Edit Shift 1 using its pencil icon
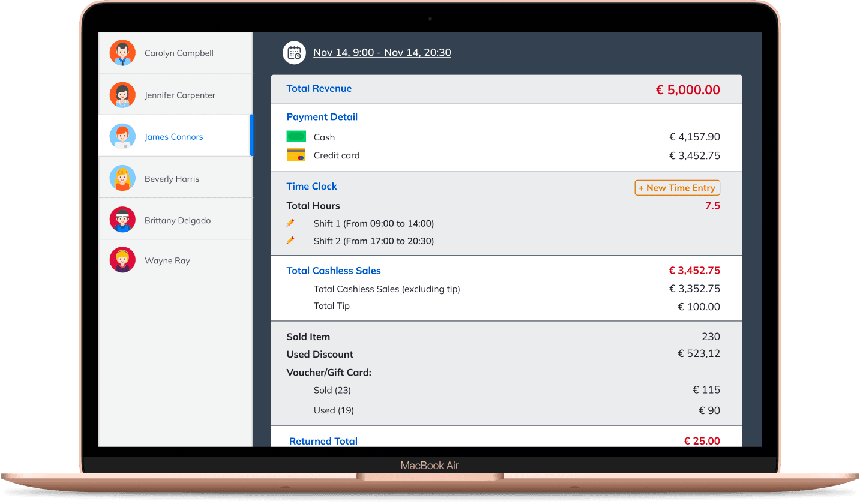The height and width of the screenshot is (504, 860). (291, 223)
